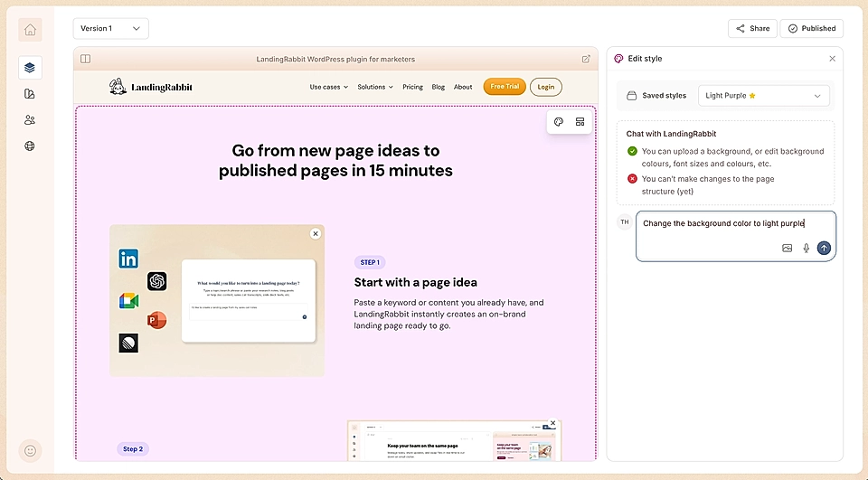Toggle the sidebar panel icon in preview bar

pos(85,59)
